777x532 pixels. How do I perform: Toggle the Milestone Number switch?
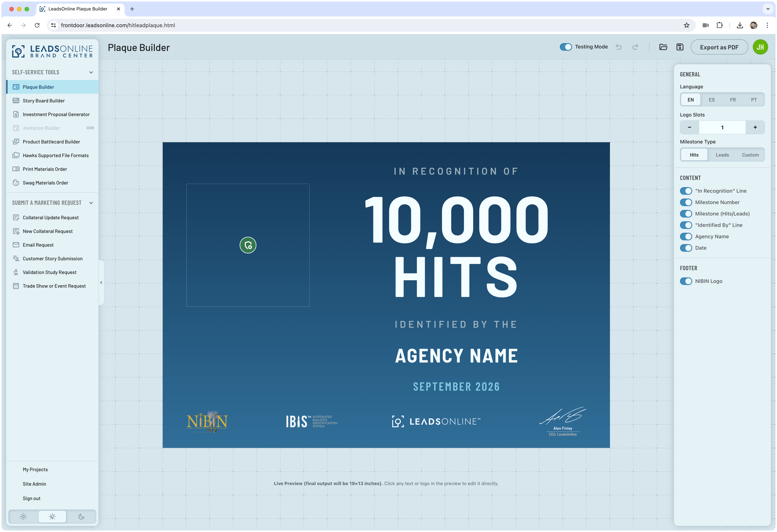(686, 202)
